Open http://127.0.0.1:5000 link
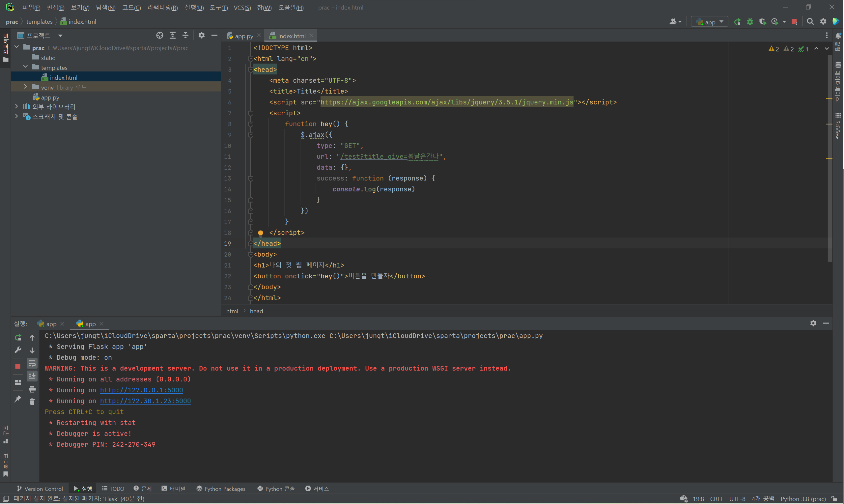 tap(141, 390)
